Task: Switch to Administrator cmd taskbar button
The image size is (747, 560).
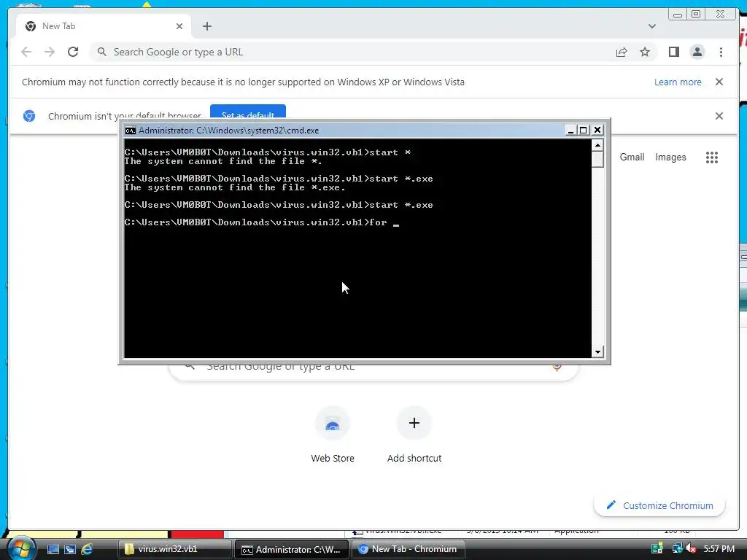Action: [x=291, y=550]
